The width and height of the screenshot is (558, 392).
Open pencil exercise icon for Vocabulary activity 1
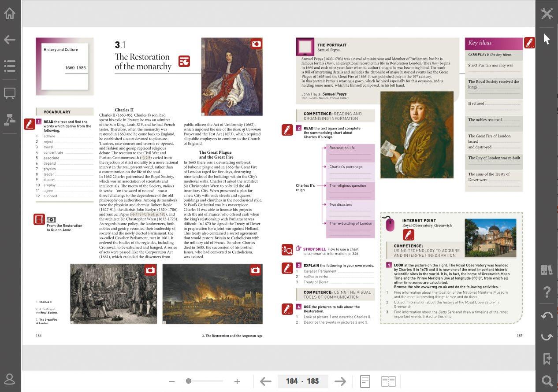(30, 124)
